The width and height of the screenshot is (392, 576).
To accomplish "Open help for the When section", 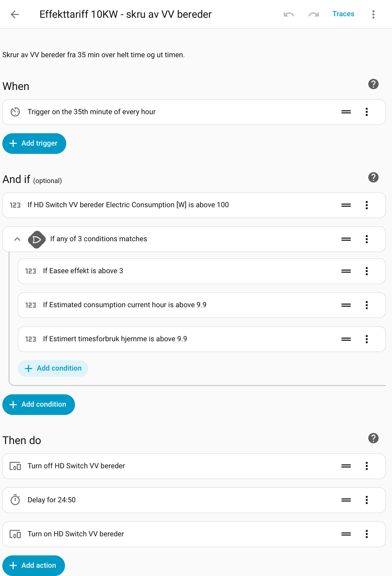I will [x=373, y=84].
